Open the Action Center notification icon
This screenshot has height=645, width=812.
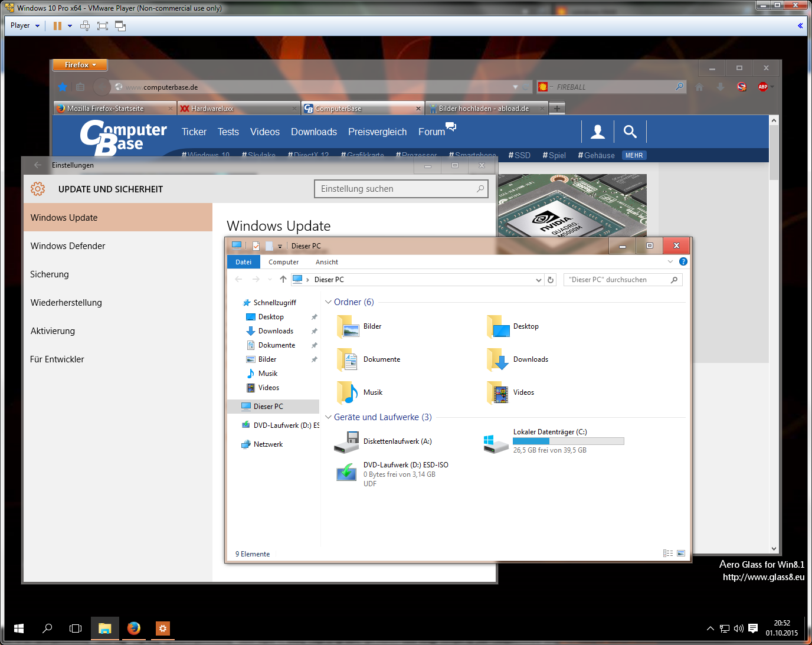pos(753,628)
